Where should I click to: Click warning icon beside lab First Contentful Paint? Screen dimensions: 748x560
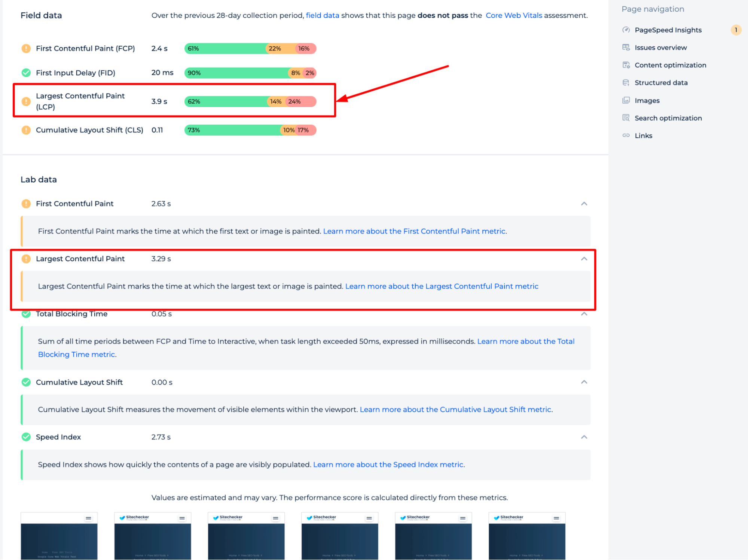26,204
